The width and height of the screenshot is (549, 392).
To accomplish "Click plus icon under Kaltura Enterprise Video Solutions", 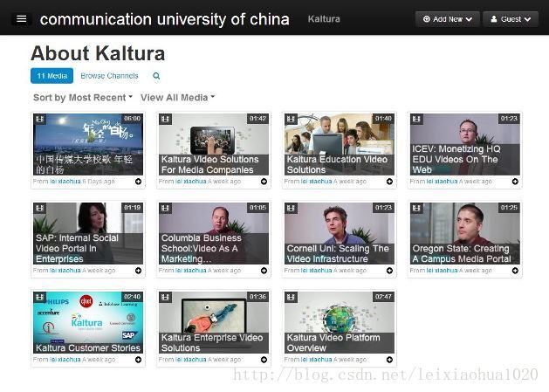I will click(264, 360).
